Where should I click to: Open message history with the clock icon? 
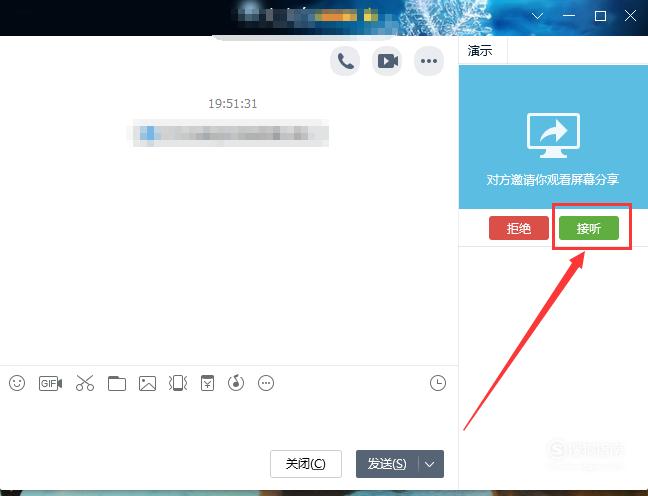click(437, 383)
